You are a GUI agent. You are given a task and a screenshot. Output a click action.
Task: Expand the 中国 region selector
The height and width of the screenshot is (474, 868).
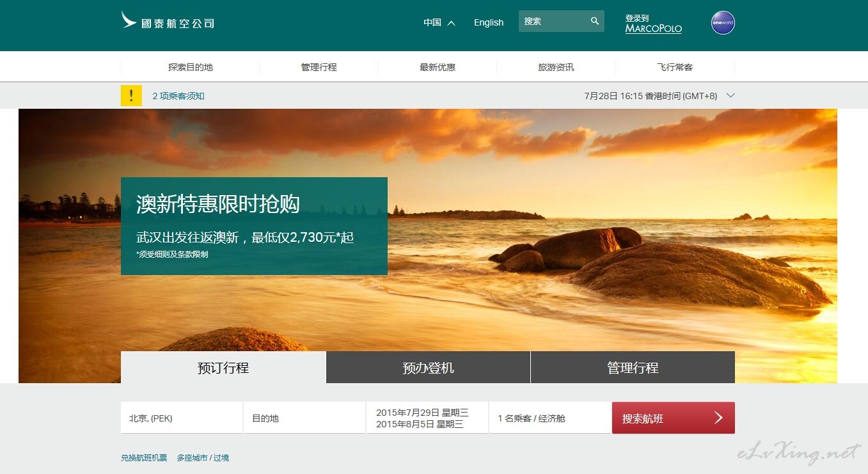pos(439,22)
